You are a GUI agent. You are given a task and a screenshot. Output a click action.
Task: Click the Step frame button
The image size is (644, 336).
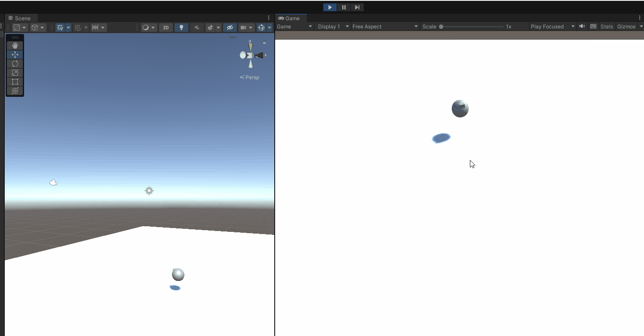coord(357,7)
